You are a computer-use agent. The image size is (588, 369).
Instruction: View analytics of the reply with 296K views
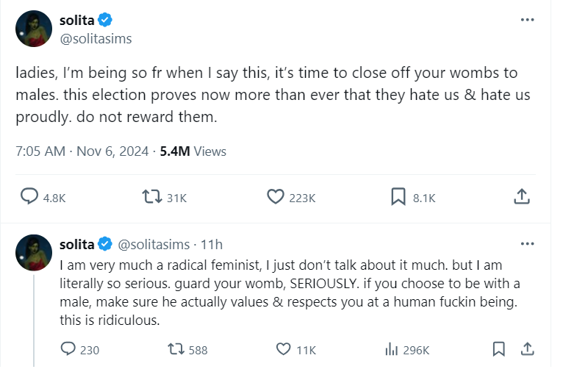(392, 349)
